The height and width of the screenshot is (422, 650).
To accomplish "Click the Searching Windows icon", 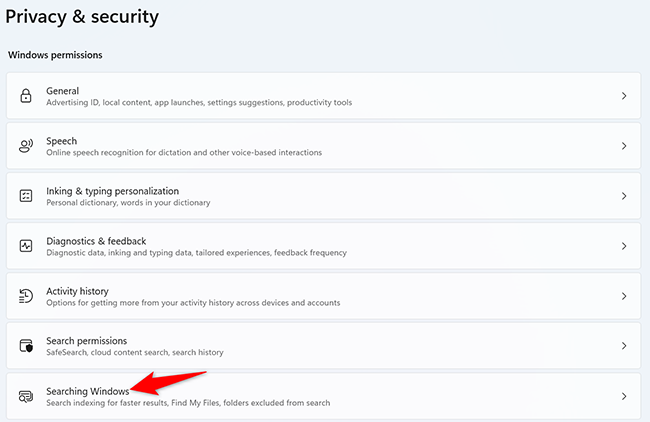I will (26, 396).
